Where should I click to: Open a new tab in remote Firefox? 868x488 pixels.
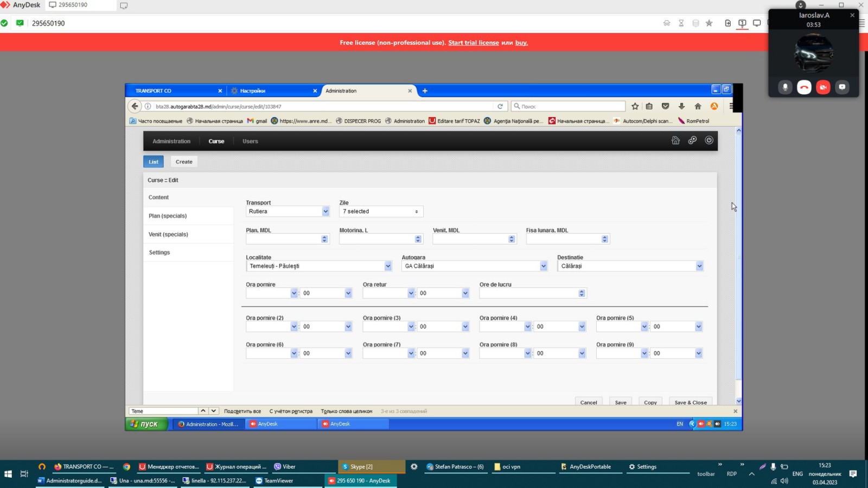pos(425,91)
